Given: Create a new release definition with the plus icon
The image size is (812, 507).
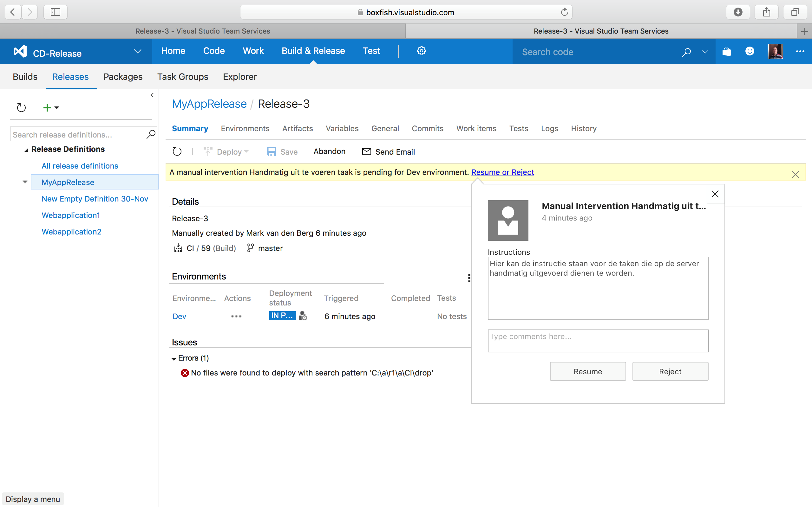Looking at the screenshot, I should click(x=47, y=107).
